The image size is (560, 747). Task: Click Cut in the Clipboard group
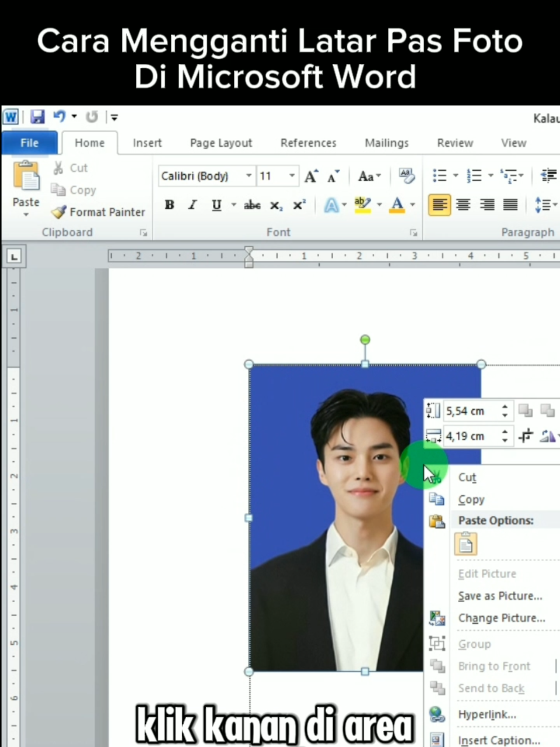tap(71, 168)
